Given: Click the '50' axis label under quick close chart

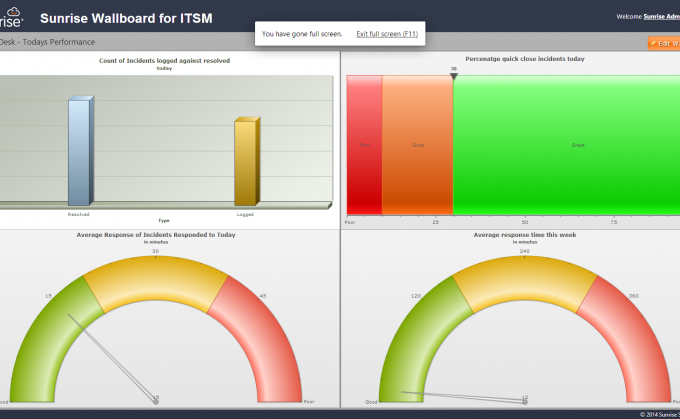Looking at the screenshot, I should click(x=525, y=222).
